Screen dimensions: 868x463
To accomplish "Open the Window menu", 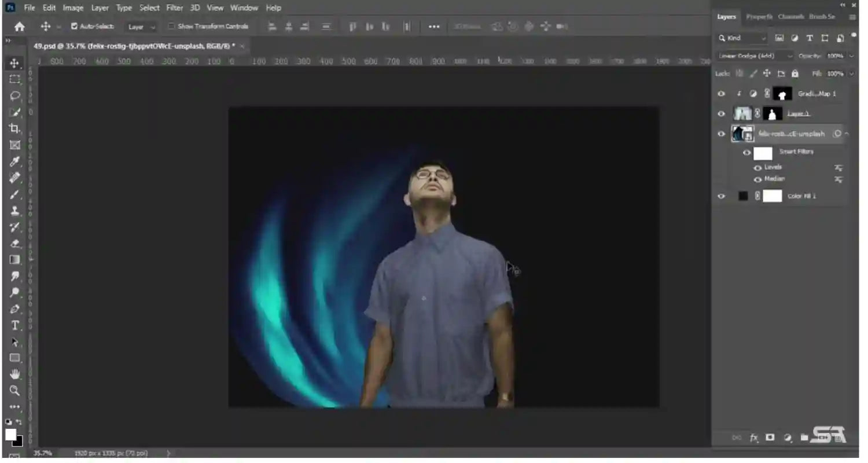I will pyautogui.click(x=244, y=8).
